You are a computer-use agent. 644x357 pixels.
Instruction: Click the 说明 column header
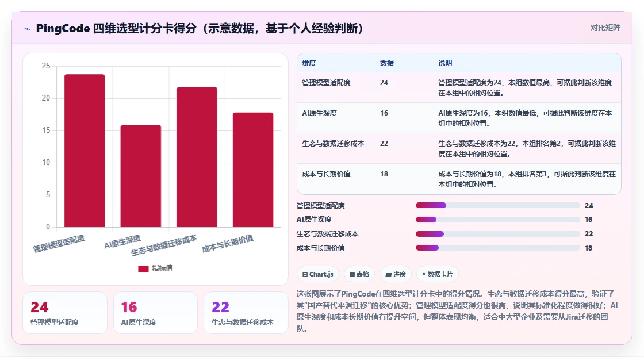[445, 63]
